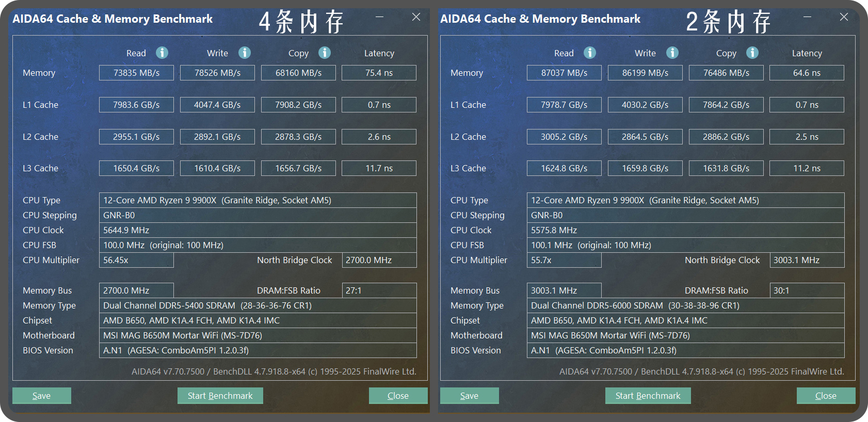Select Memory Latency value 75.4 ns
This screenshot has width=868, height=422.
tap(379, 73)
